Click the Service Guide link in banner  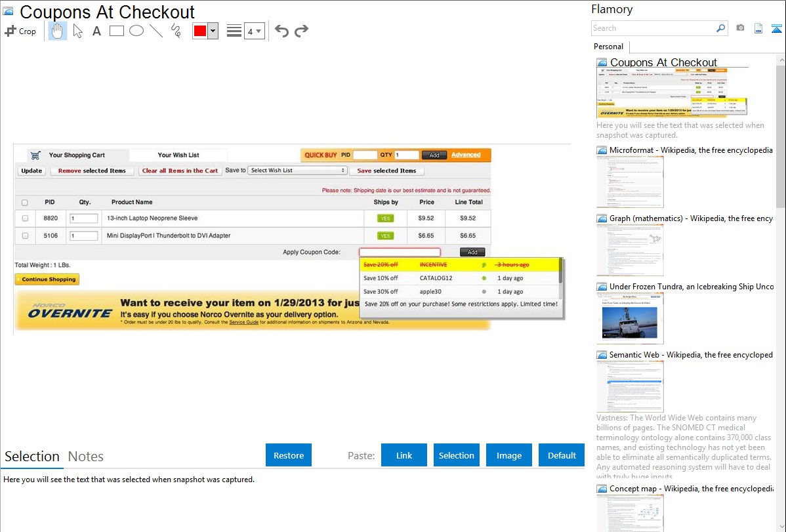(243, 322)
